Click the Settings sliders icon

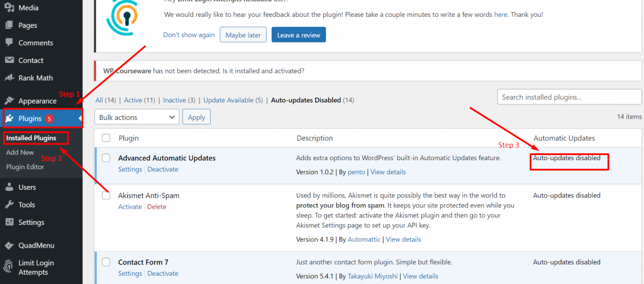(x=9, y=222)
